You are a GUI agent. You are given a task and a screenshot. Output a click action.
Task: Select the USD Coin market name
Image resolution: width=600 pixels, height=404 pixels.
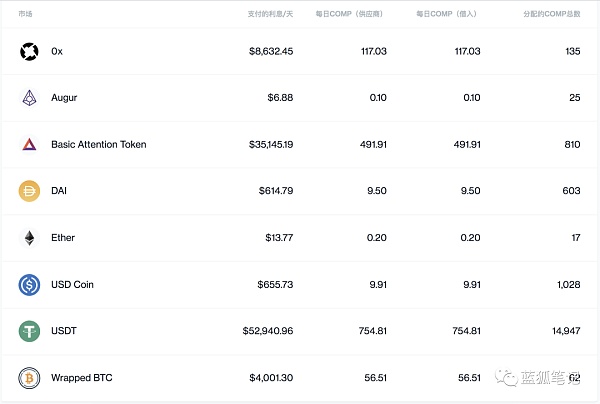(72, 285)
